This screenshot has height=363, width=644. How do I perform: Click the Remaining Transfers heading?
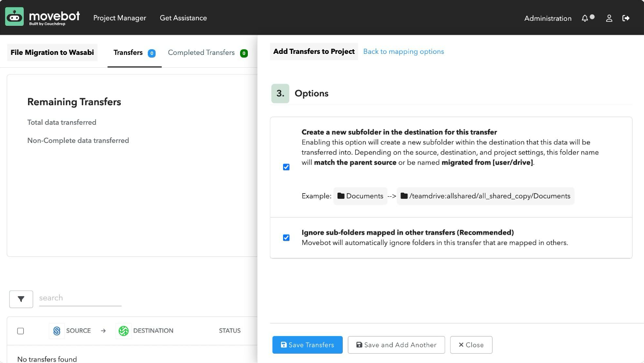74,102
